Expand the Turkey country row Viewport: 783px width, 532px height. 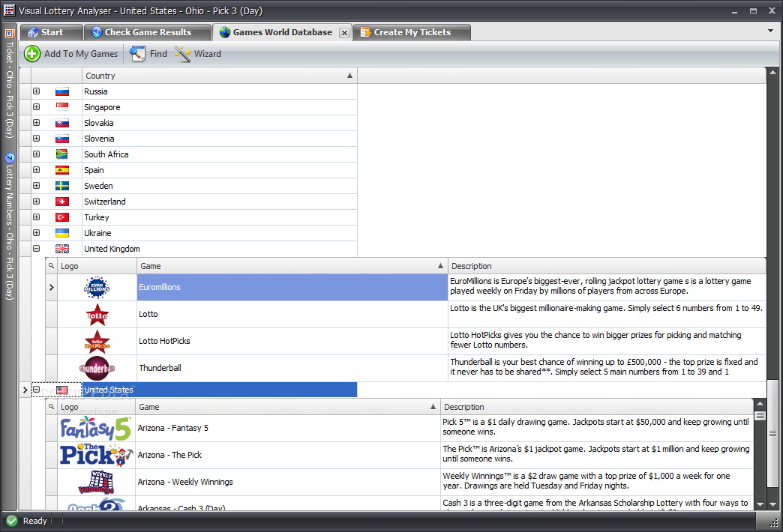[x=37, y=217]
